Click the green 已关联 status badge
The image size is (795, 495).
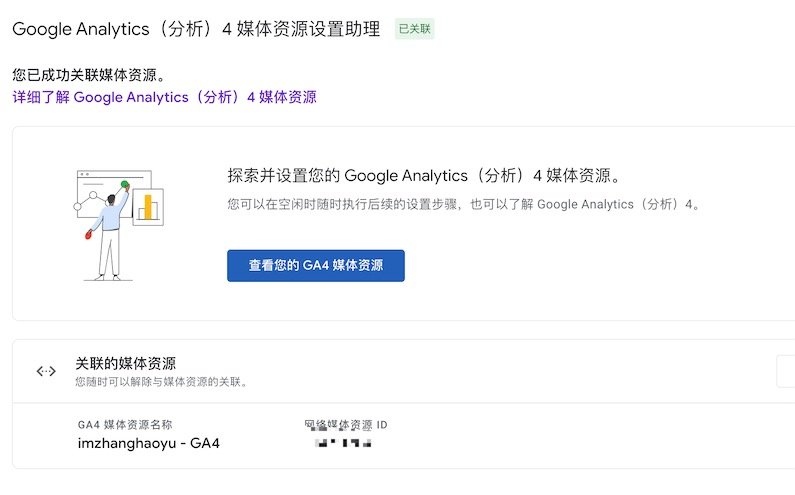(414, 29)
